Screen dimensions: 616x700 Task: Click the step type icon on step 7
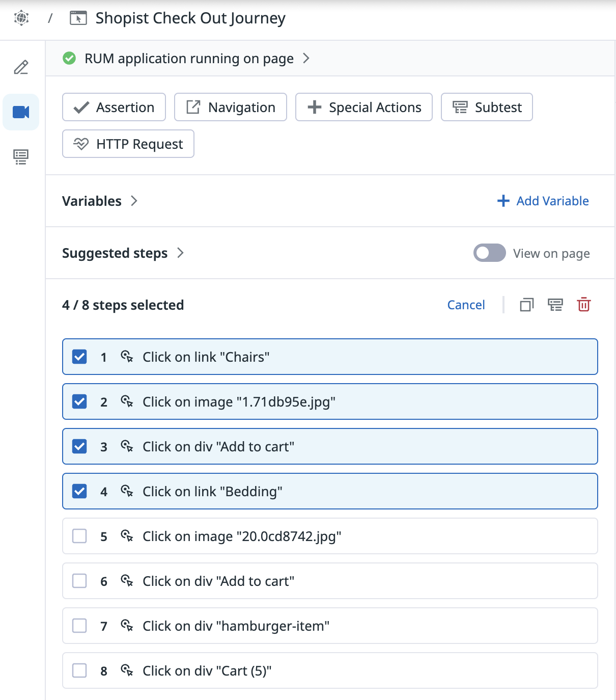(127, 626)
